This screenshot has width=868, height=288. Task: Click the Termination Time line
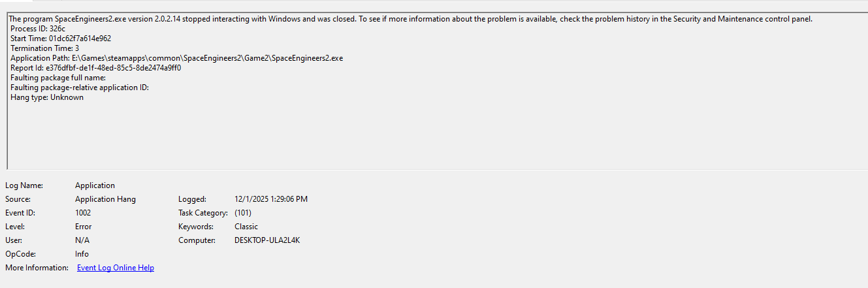point(45,48)
